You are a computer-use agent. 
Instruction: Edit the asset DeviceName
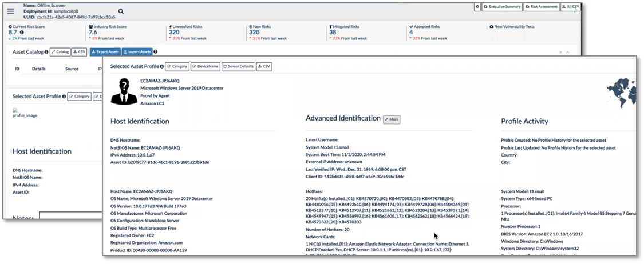pos(205,66)
